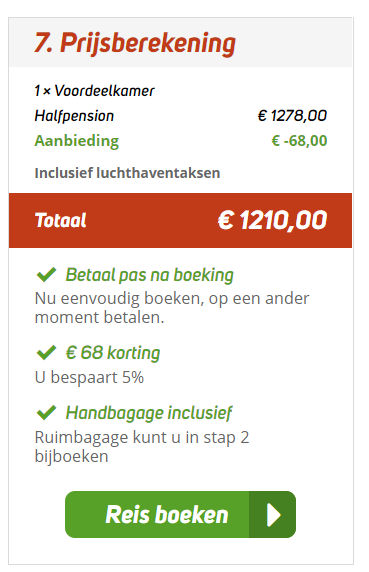Viewport: 369px width, 572px height.
Task: Click the Ruimbagage bijboeken description text
Action: point(142,447)
